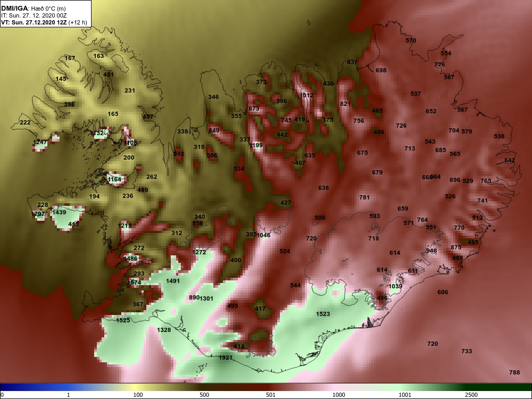The image size is (532, 399).
Task: Click the map value '167' in the Westfjords
Action: (70, 58)
